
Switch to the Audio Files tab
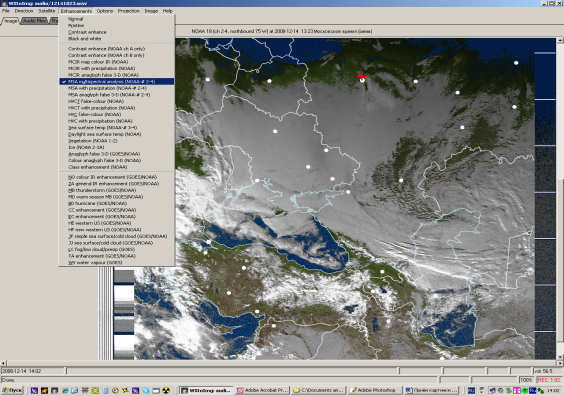[35, 21]
